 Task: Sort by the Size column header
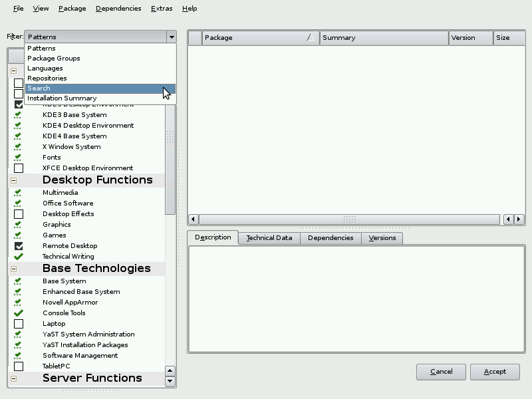(509, 38)
